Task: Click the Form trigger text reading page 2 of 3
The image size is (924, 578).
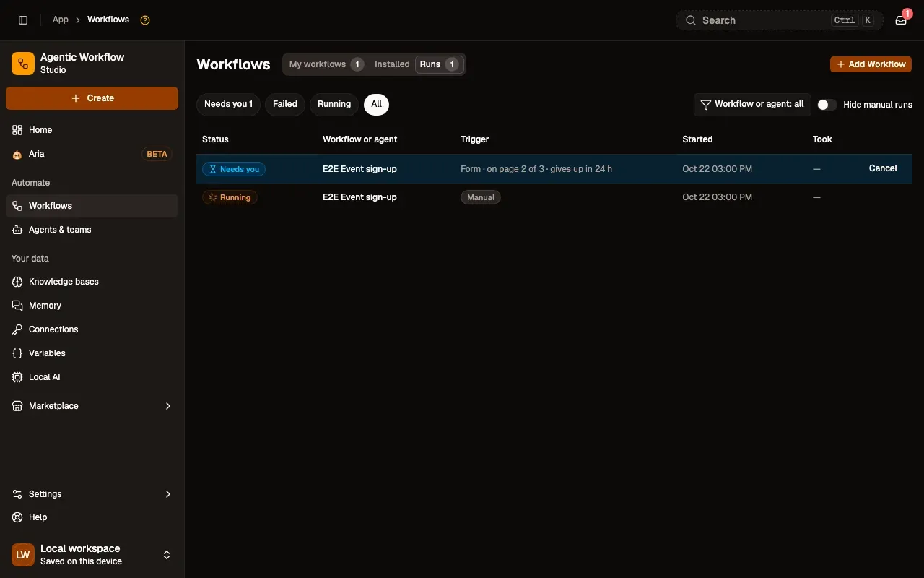Action: click(536, 169)
